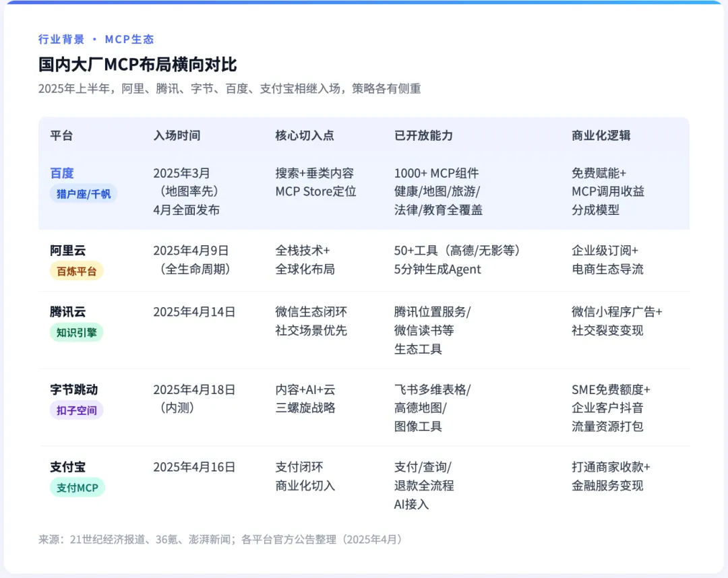Click the 内容+AI+云 cell
The width and height of the screenshot is (728, 578).
[305, 399]
